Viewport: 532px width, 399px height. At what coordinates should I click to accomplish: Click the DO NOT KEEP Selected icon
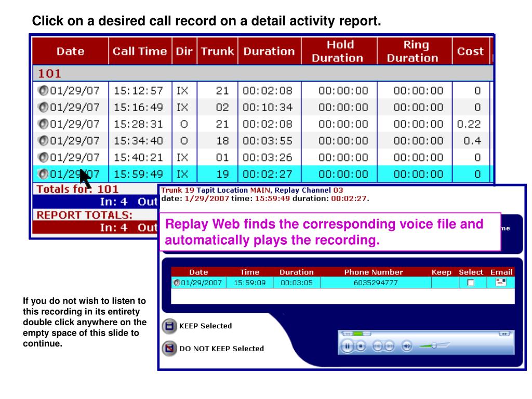[x=168, y=349]
